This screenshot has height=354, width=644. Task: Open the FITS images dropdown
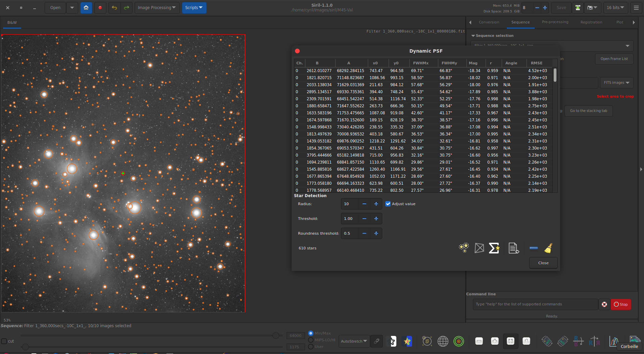[x=616, y=82]
